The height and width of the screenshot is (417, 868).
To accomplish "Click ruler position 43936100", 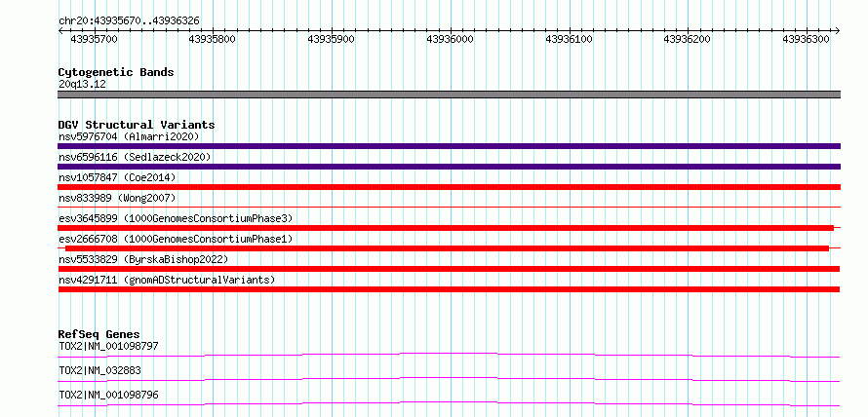I will tap(569, 39).
